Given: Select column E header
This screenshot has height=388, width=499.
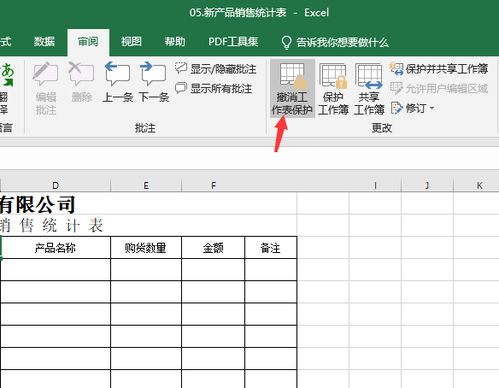Looking at the screenshot, I should (146, 185).
